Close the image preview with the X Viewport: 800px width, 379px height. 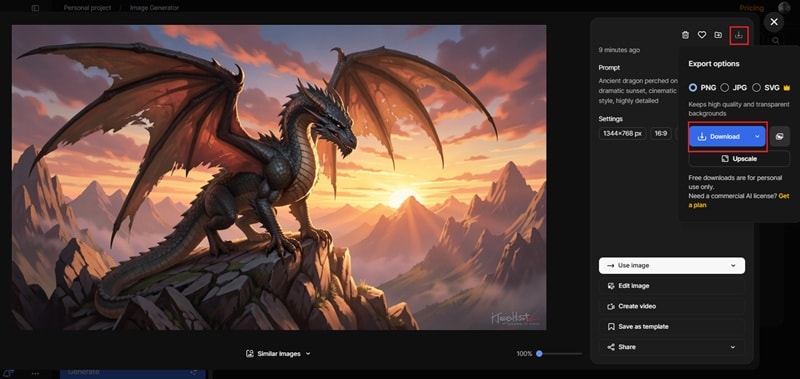coord(774,22)
